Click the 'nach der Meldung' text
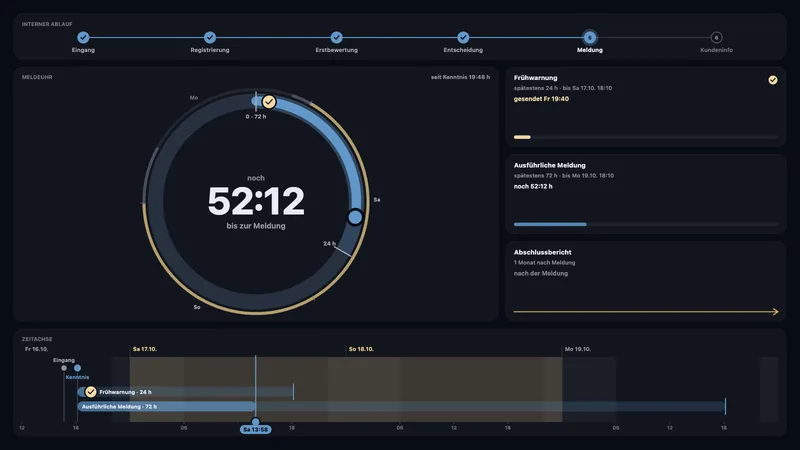 click(x=541, y=273)
